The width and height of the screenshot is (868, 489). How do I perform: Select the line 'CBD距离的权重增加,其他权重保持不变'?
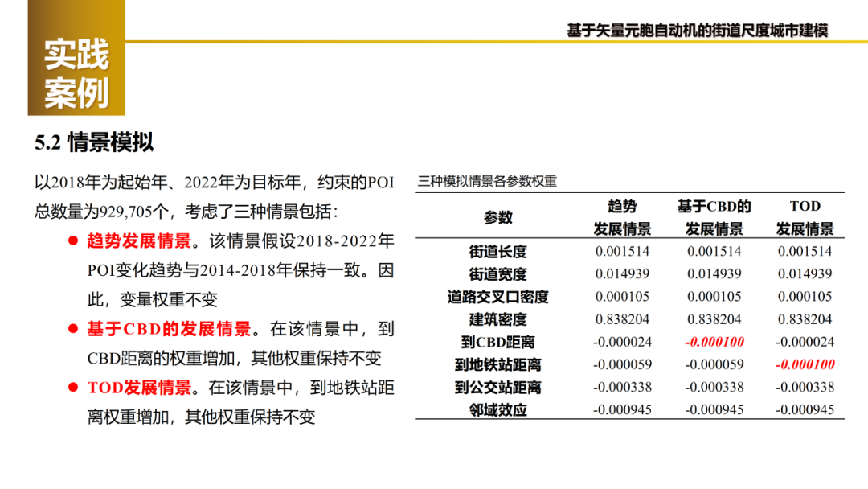(234, 358)
